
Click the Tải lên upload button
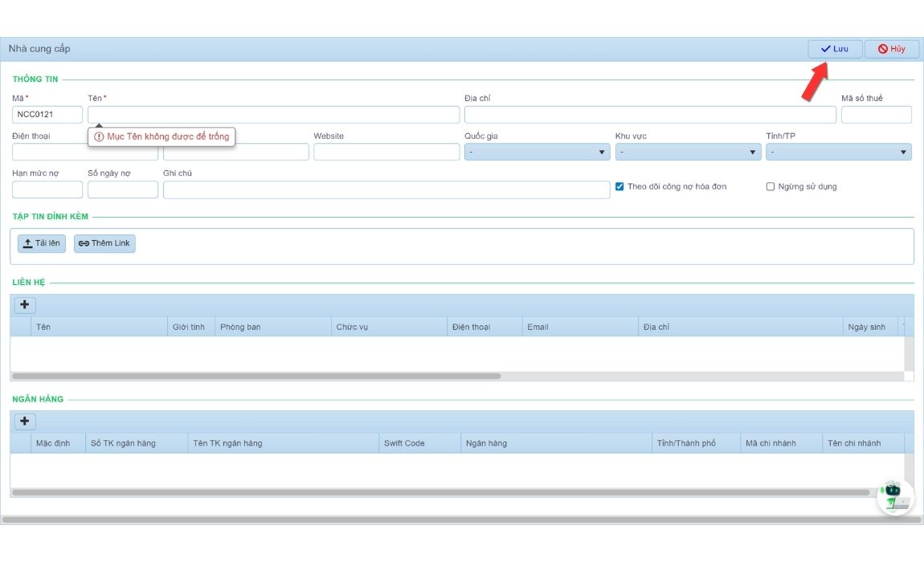[42, 243]
